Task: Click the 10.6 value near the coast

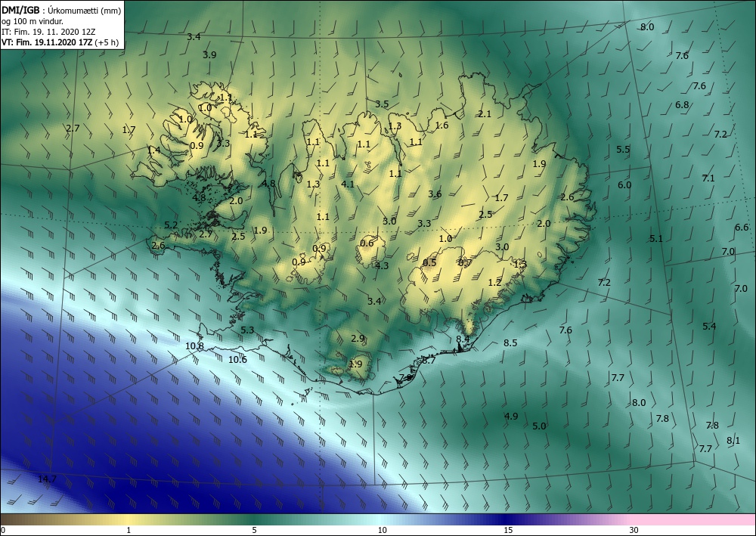Action: [237, 360]
